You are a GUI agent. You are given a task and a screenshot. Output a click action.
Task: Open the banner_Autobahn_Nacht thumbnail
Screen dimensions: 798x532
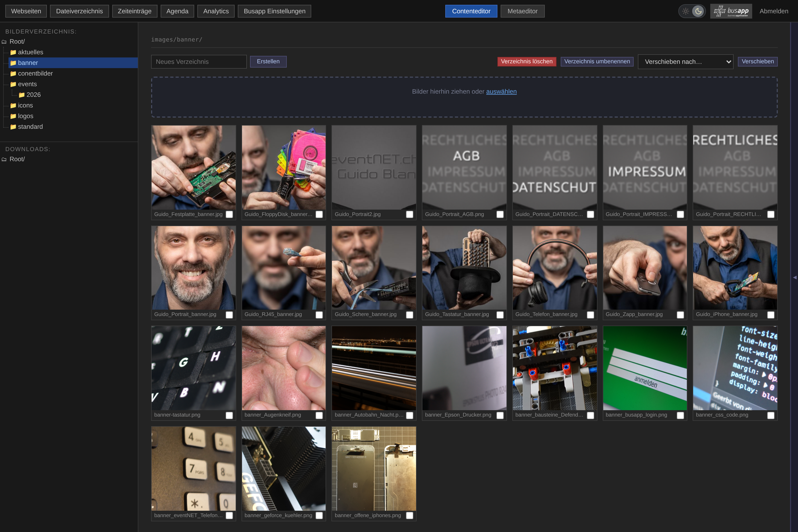373,368
